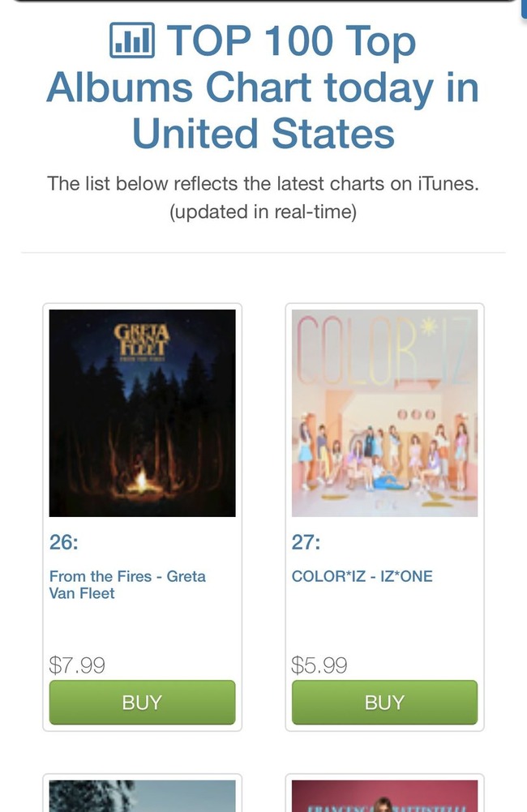Open the partially visible album cover at bottom left

click(x=142, y=796)
